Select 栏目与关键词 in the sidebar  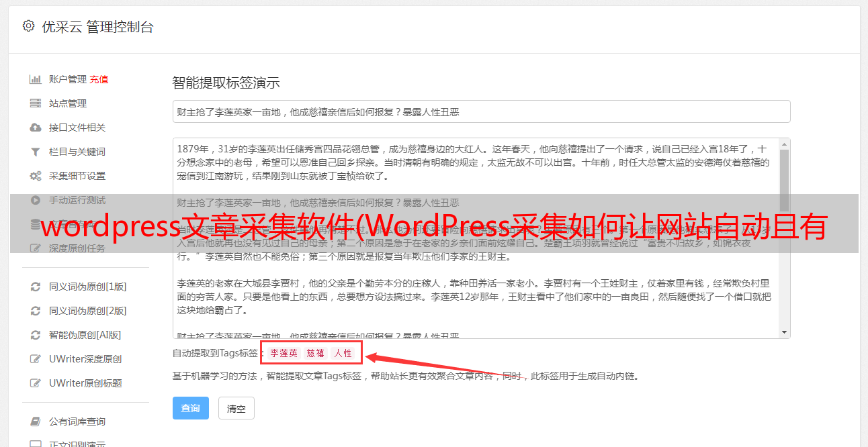tap(77, 152)
